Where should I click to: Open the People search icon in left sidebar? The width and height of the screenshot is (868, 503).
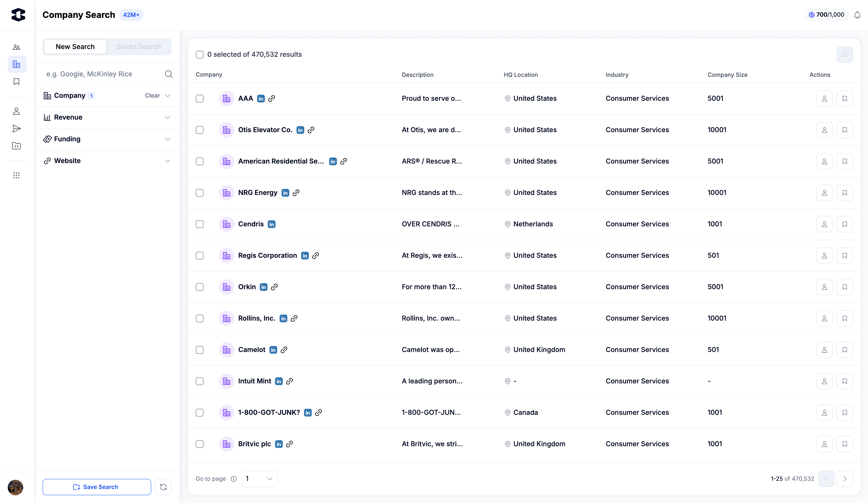tap(16, 47)
